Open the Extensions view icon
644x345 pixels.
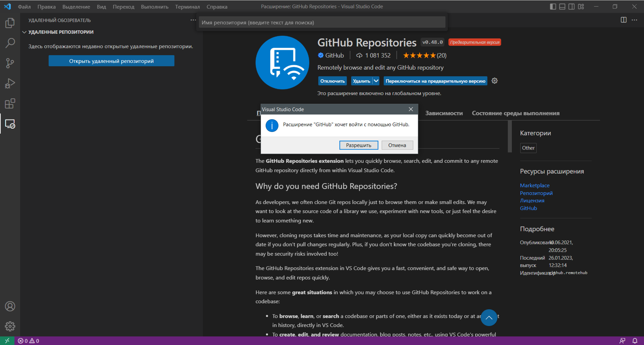10,103
